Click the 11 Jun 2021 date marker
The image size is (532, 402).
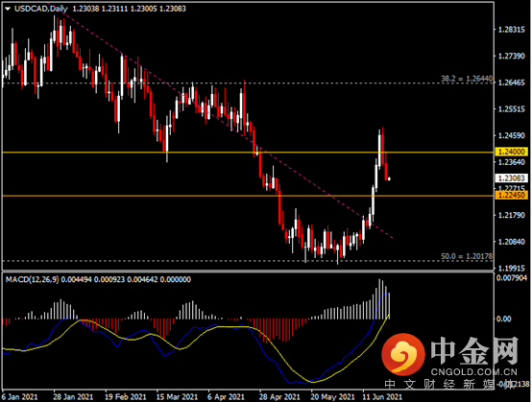[x=382, y=396]
